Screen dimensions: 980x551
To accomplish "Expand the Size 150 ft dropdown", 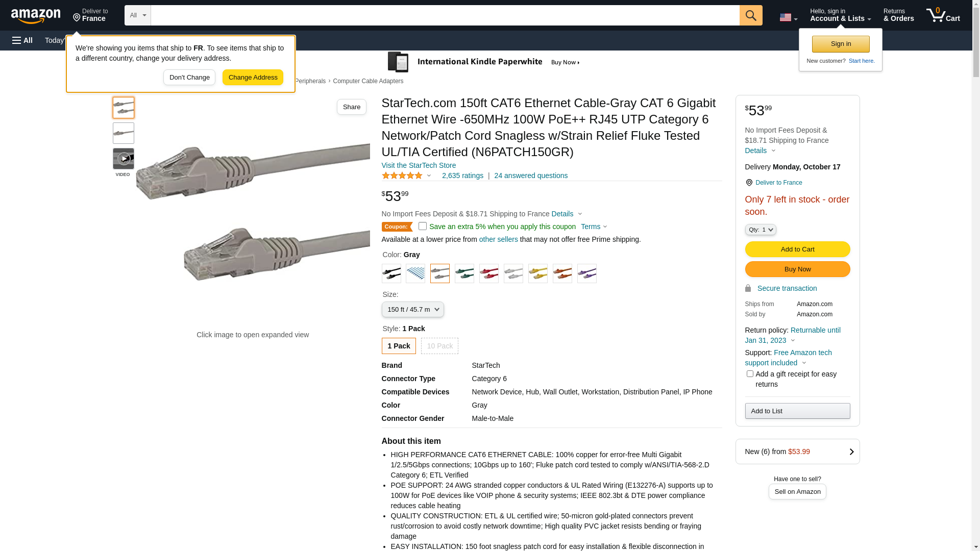I will click(412, 310).
